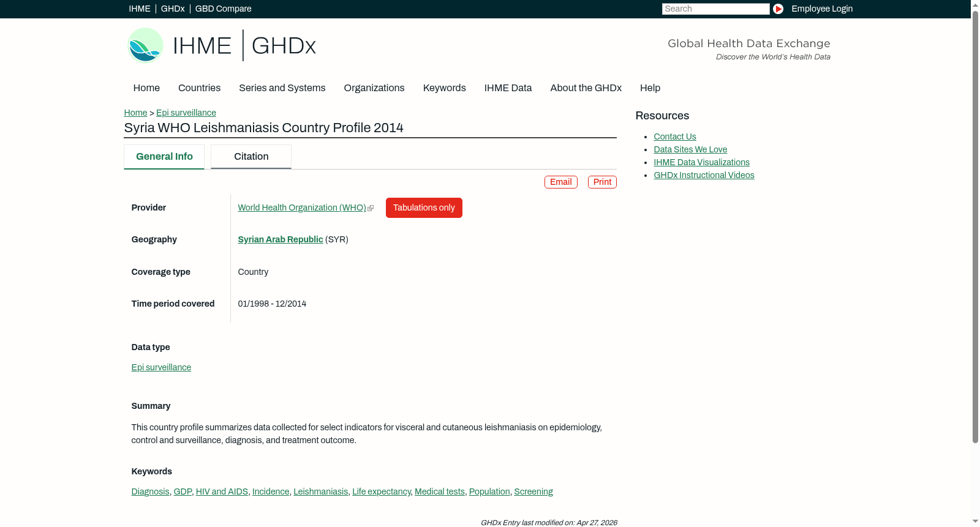The width and height of the screenshot is (980, 527).
Task: Open the Life expectancy keyword link
Action: (x=382, y=491)
